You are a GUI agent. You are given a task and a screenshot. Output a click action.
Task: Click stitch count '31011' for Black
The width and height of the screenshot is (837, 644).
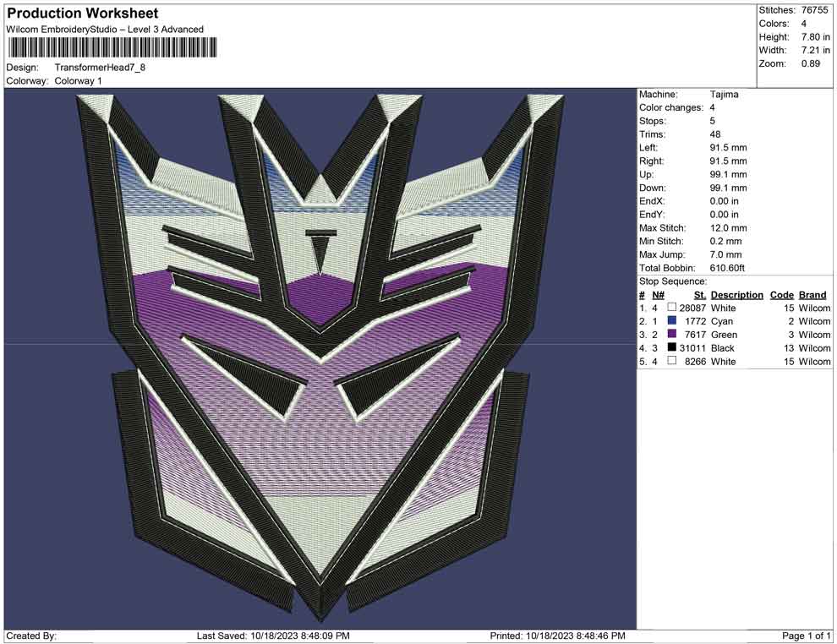[x=692, y=348]
